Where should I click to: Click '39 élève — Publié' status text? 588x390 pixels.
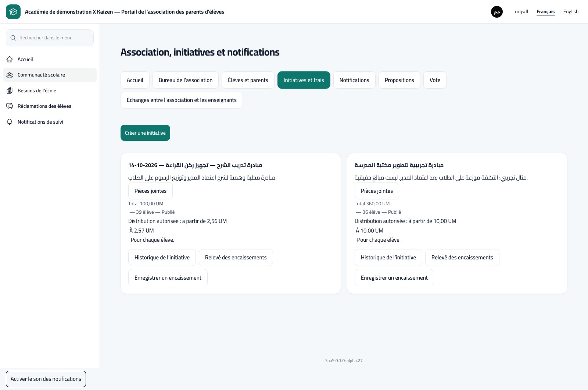[152, 212]
